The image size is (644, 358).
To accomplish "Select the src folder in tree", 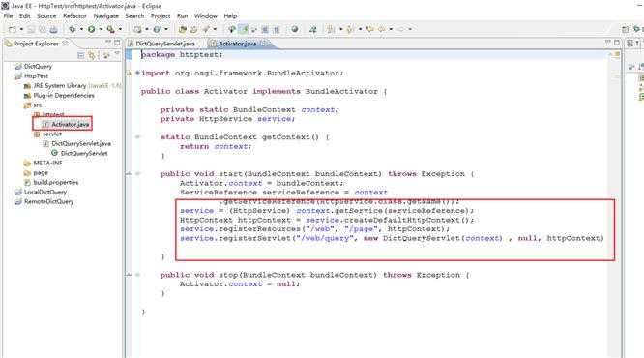I will 38,105.
